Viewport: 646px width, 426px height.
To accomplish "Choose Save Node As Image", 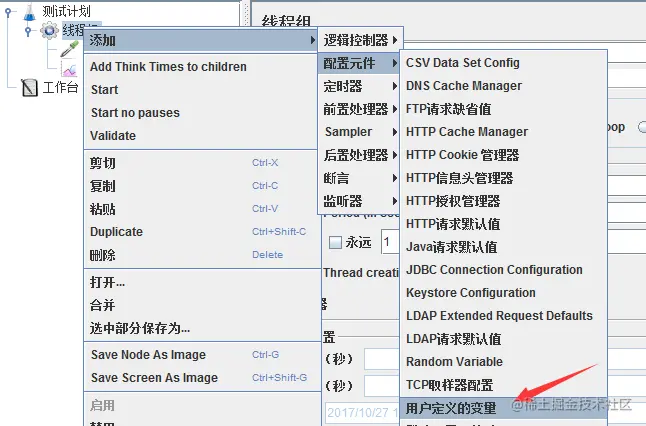I will pos(200,355).
